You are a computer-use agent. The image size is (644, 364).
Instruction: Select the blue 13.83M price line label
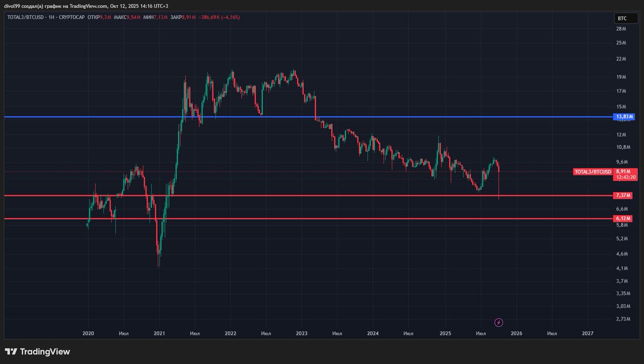coord(624,117)
